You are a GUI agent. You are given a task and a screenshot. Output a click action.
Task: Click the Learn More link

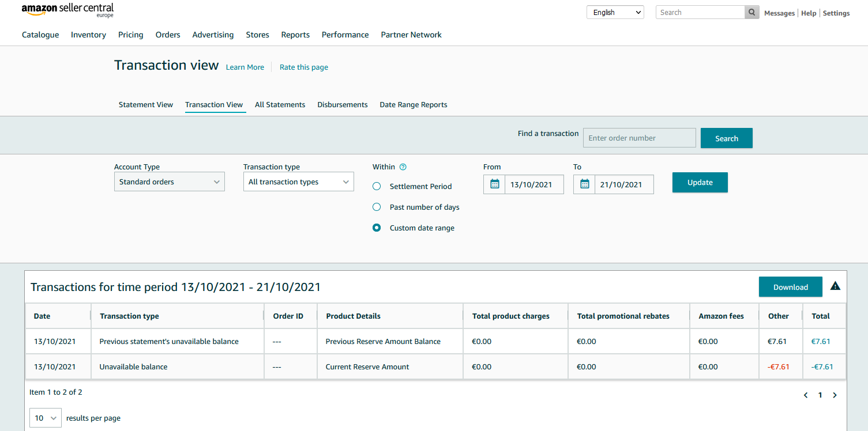[245, 67]
